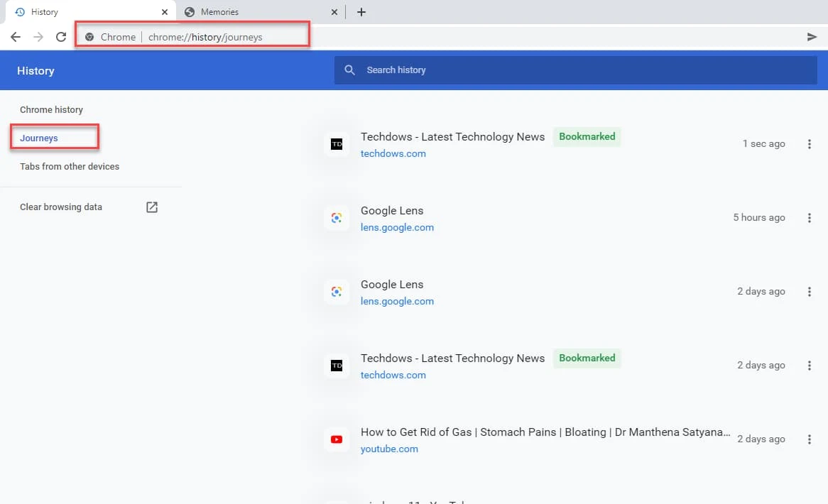This screenshot has height=504, width=828.
Task: Click the search history magnifier icon
Action: (349, 70)
